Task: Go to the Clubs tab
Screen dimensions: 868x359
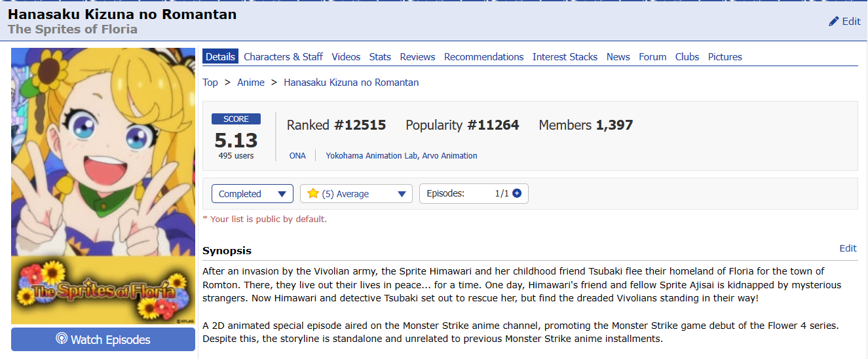Action: (687, 57)
